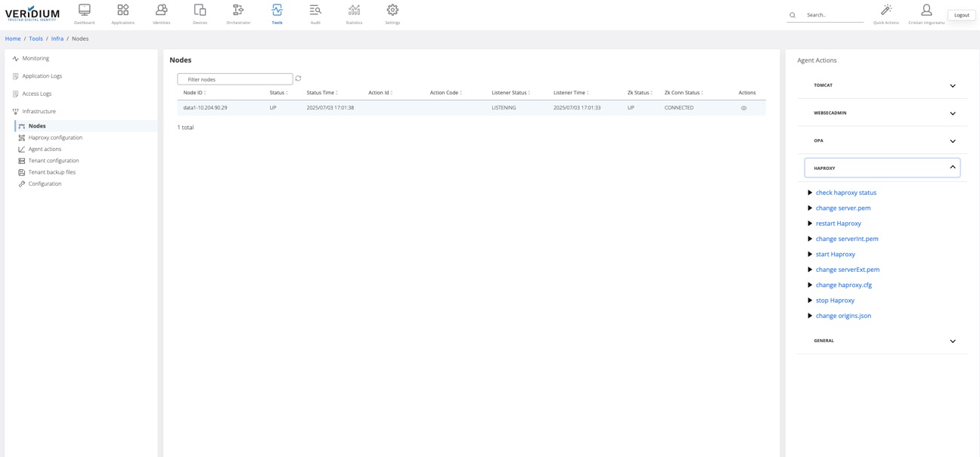Select Haproxy configuration in the sidebar
The width and height of the screenshot is (980, 457).
pyautogui.click(x=55, y=137)
